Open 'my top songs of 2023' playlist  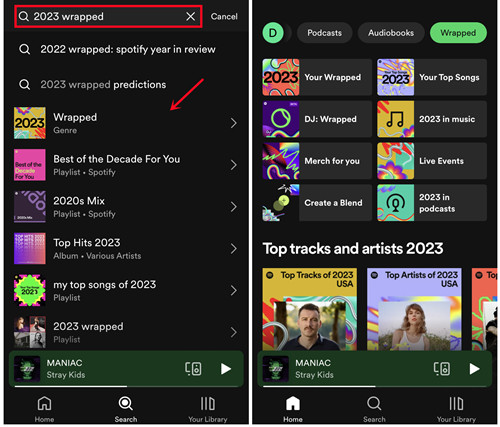(x=126, y=290)
